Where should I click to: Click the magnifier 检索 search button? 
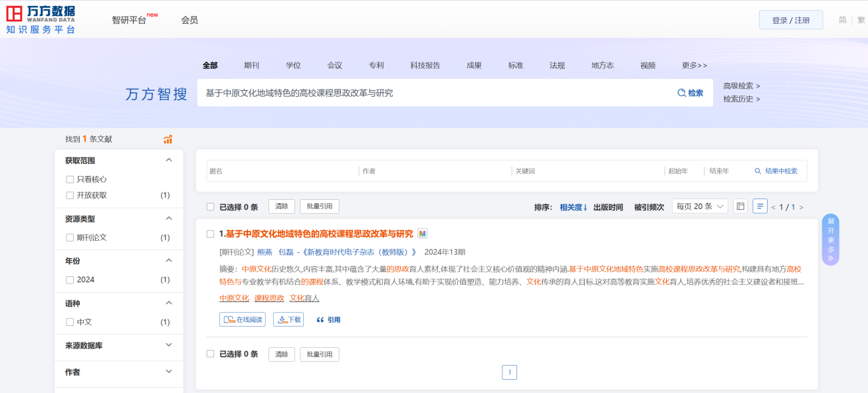[x=691, y=93]
